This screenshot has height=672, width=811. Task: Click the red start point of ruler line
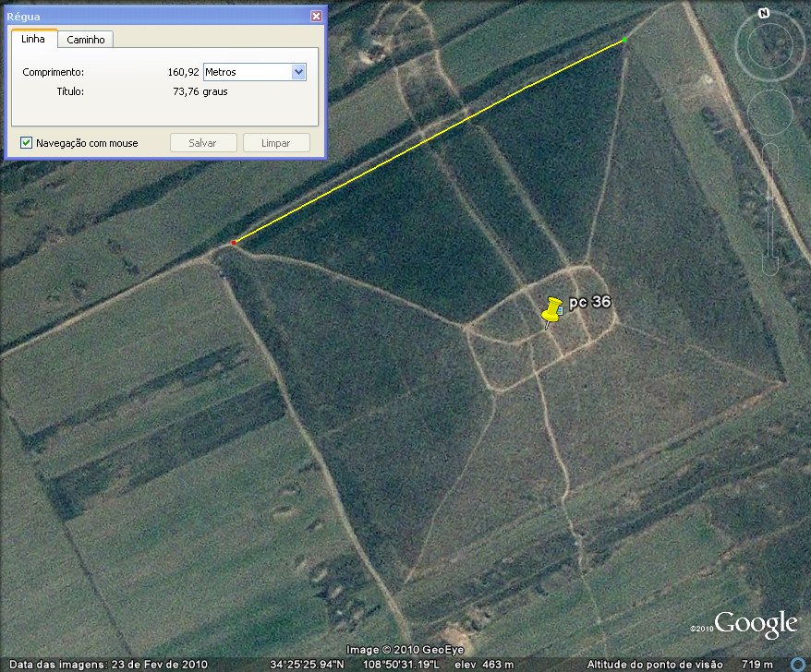235,243
